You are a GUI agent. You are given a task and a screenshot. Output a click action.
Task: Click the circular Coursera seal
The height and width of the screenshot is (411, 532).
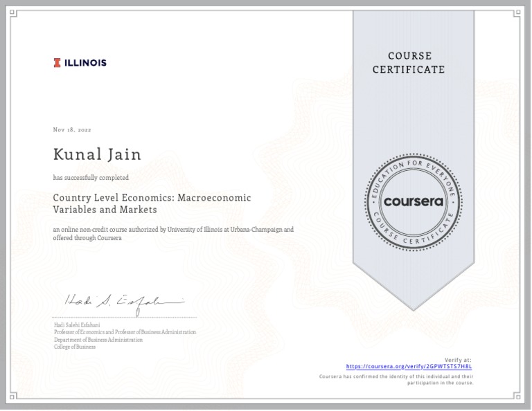pyautogui.click(x=414, y=202)
